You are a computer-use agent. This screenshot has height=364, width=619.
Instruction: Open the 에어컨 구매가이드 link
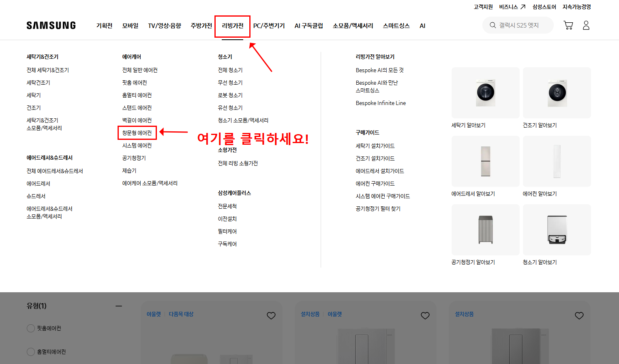click(x=375, y=183)
